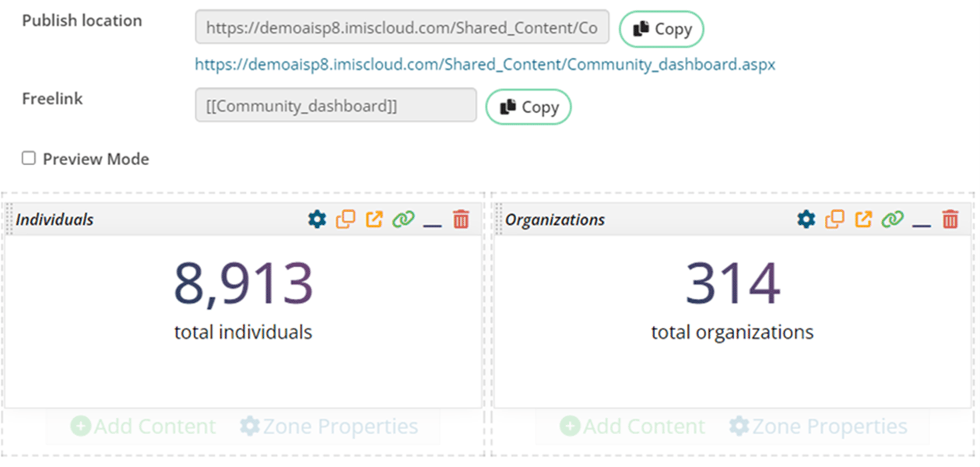This screenshot has width=980, height=467.
Task: Click the link icon on the Organizations panel
Action: (892, 219)
